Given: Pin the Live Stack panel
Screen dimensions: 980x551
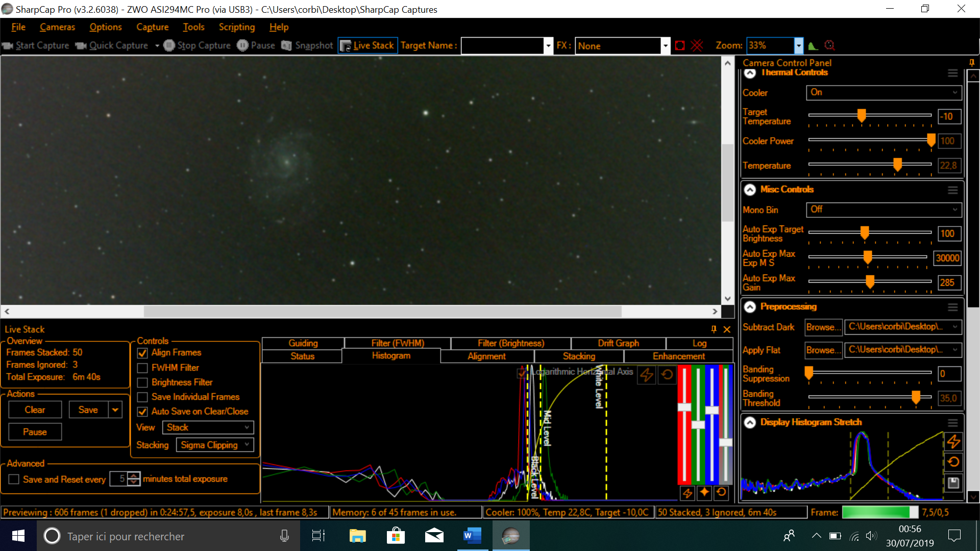Looking at the screenshot, I should [714, 329].
